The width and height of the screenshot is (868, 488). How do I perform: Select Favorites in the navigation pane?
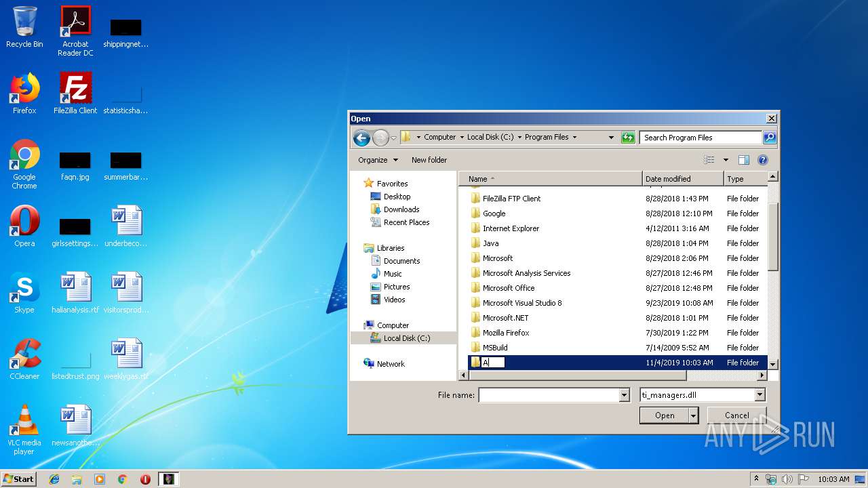(x=392, y=184)
